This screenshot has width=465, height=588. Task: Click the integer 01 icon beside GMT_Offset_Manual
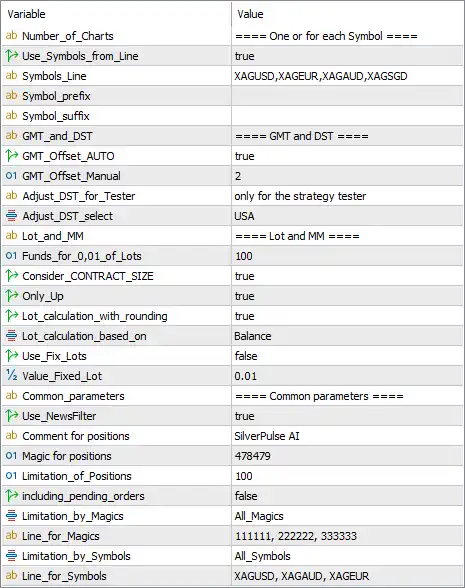[x=12, y=176]
